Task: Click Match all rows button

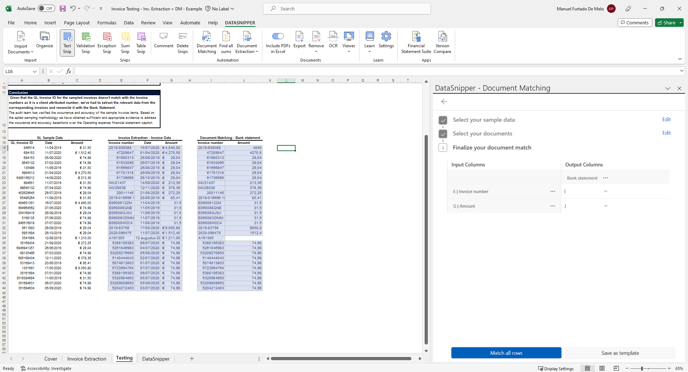Action: (506, 353)
